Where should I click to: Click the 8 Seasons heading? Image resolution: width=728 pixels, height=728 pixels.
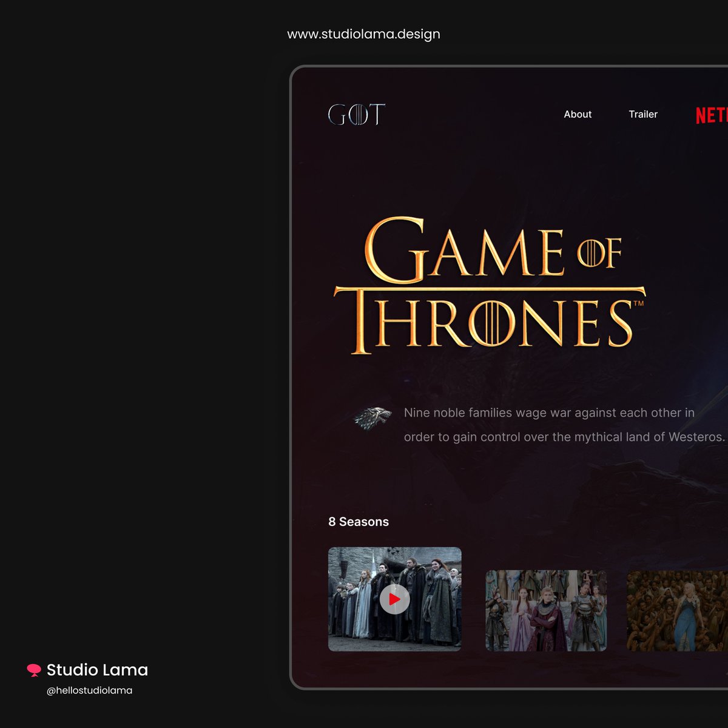pyautogui.click(x=359, y=522)
